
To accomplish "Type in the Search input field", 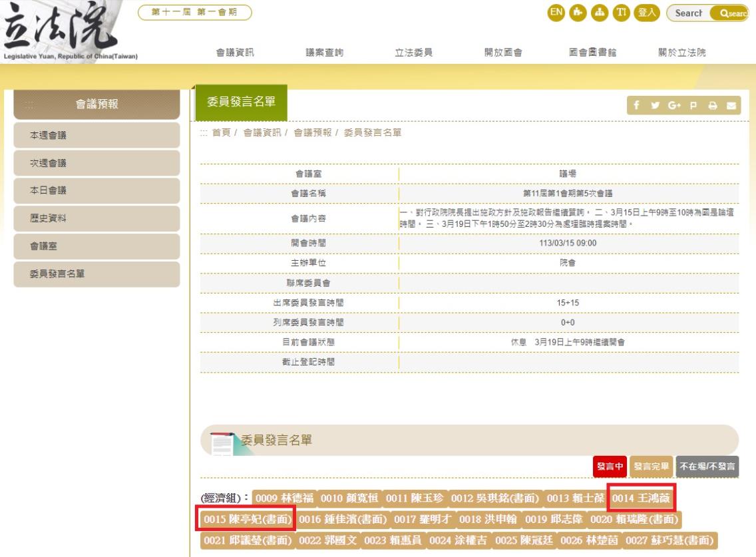I will click(689, 13).
